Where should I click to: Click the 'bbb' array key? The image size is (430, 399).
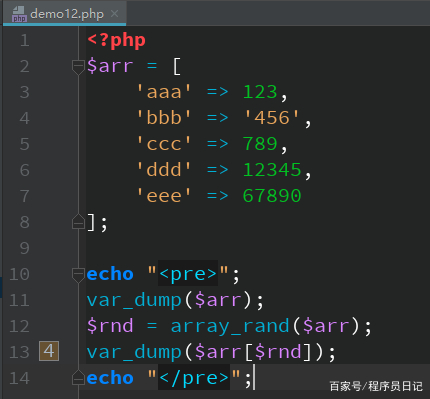pos(164,118)
